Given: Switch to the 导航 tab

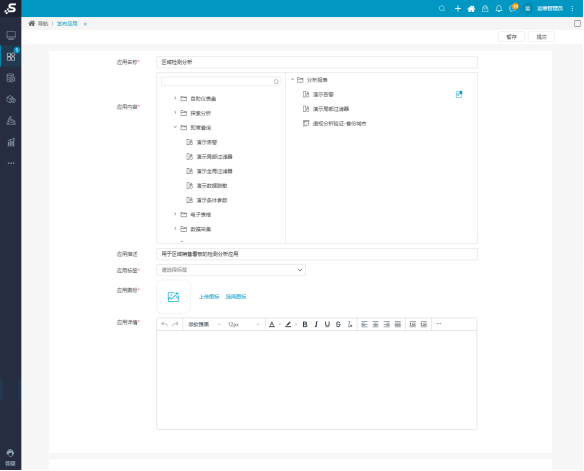Looking at the screenshot, I should [x=38, y=23].
